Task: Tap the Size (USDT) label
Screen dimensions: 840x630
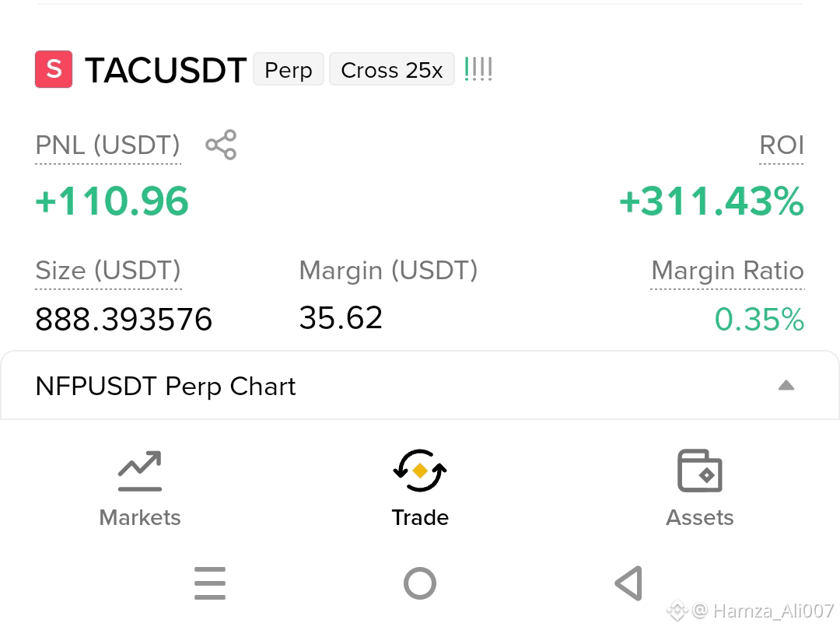Action: [108, 271]
